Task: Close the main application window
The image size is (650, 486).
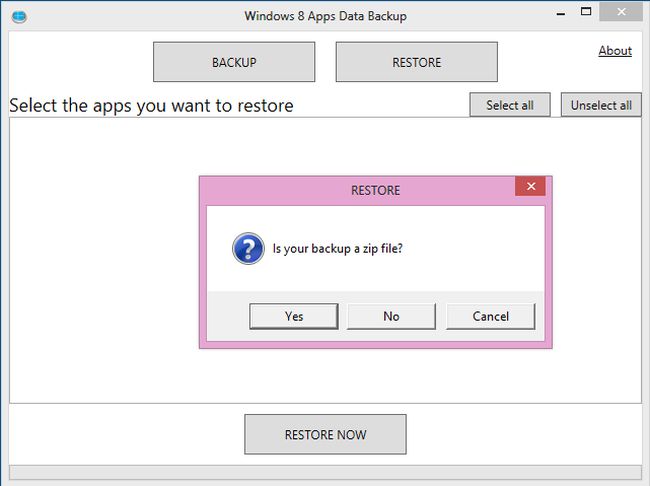Action: pos(621,12)
